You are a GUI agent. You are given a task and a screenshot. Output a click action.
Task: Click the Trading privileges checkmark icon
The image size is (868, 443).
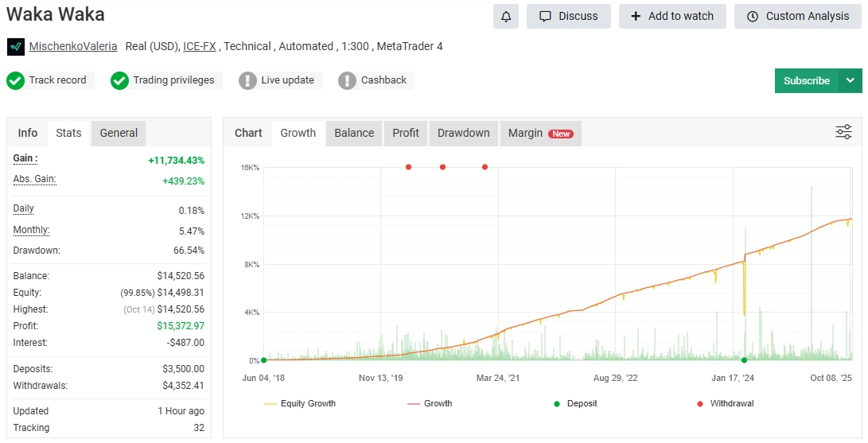pos(119,80)
